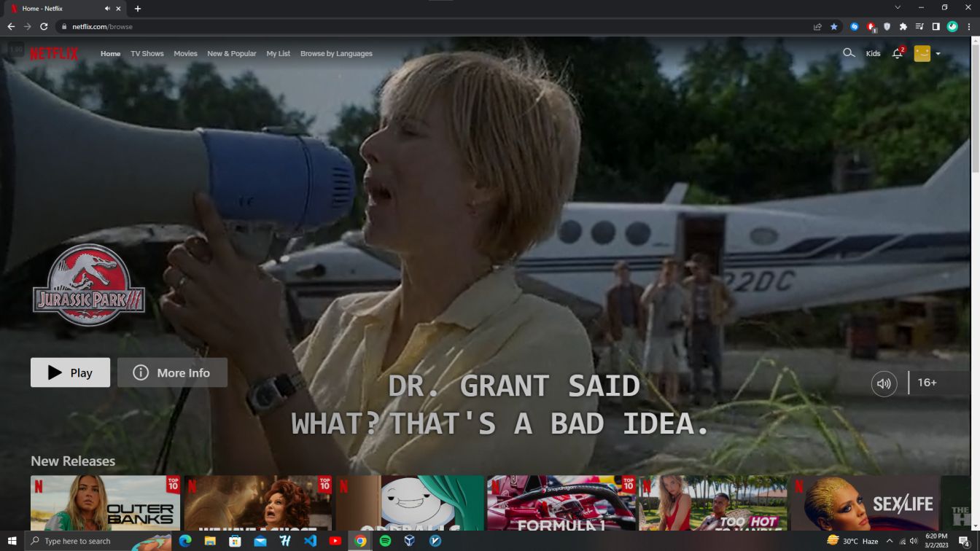Click the browser forward arrow

point(28,26)
